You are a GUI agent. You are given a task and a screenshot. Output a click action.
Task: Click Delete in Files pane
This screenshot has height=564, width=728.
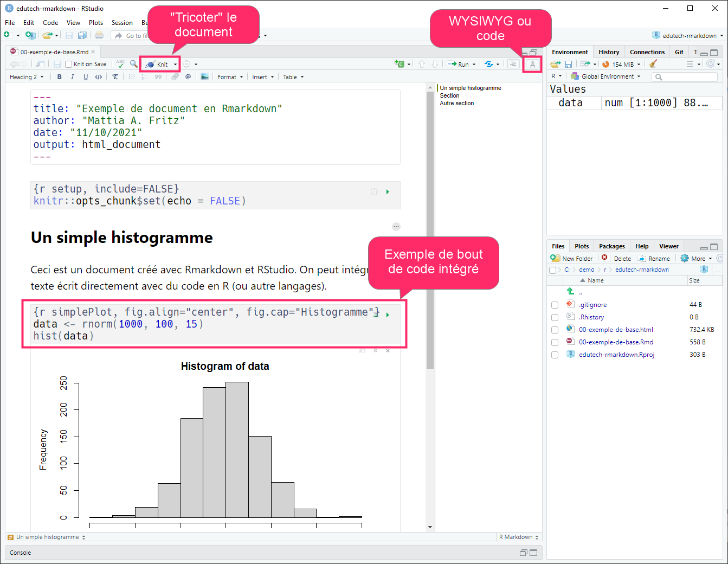click(x=617, y=259)
